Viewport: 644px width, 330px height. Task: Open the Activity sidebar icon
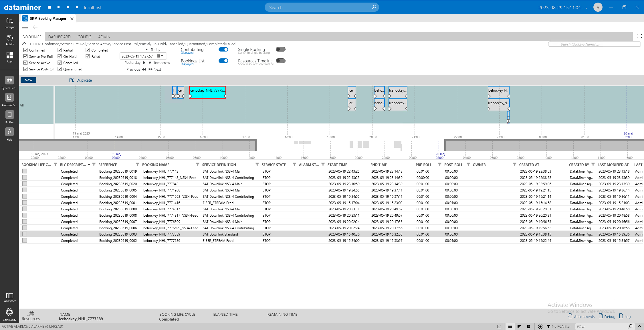click(9, 40)
